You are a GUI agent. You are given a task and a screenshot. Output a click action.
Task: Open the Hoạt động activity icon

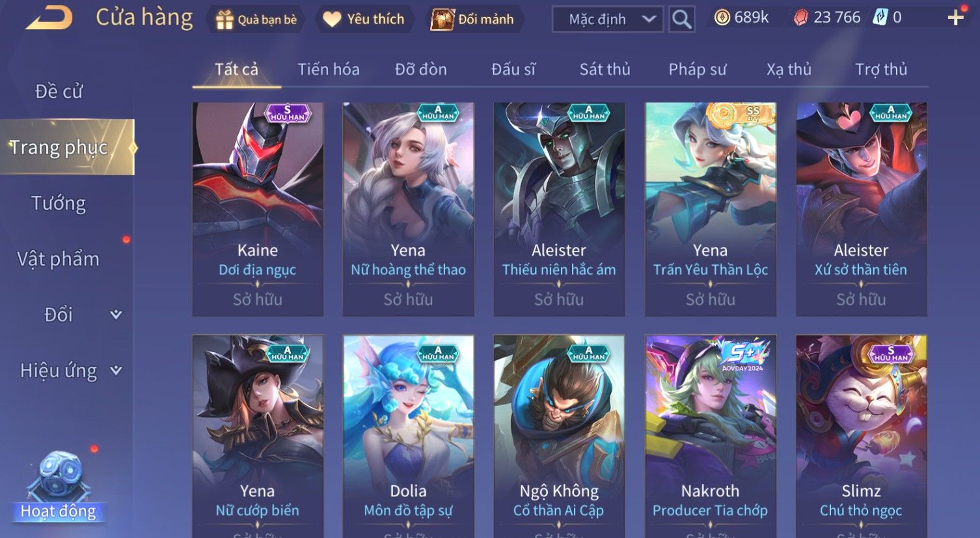click(58, 487)
